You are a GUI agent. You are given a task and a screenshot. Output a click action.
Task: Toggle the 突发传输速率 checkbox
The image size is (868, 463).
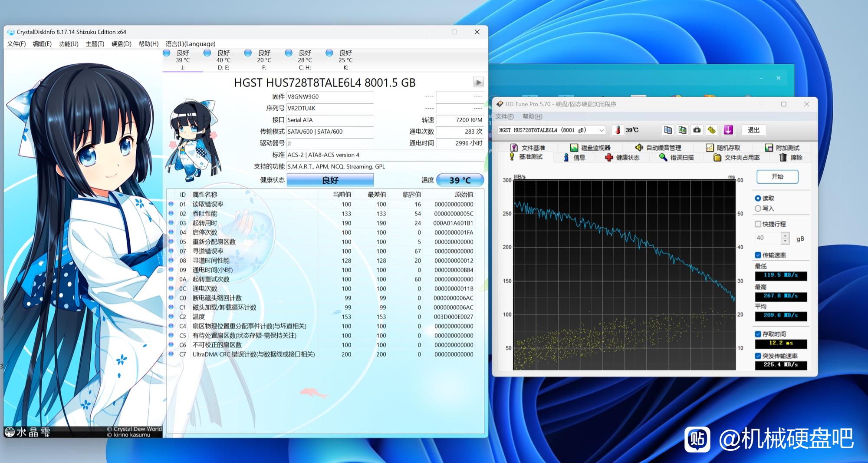(x=758, y=356)
